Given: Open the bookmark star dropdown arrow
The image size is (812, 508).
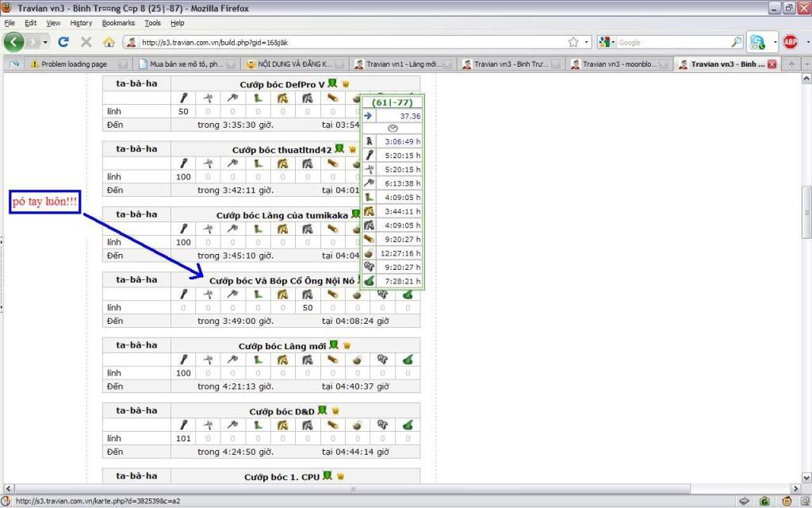Looking at the screenshot, I should click(586, 42).
